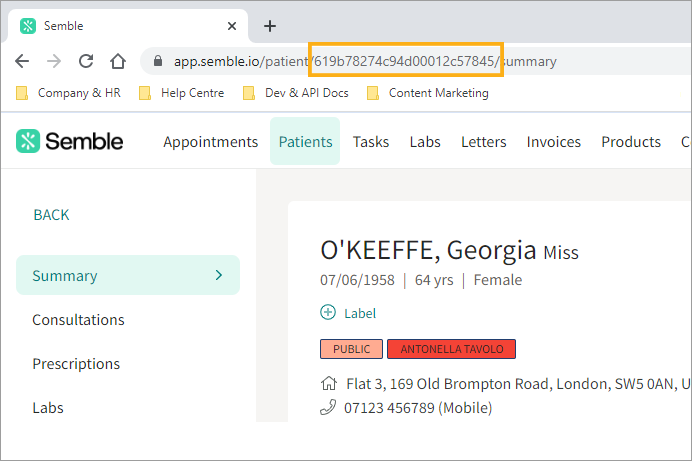692x461 pixels.
Task: Click the Label link
Action: (x=360, y=313)
